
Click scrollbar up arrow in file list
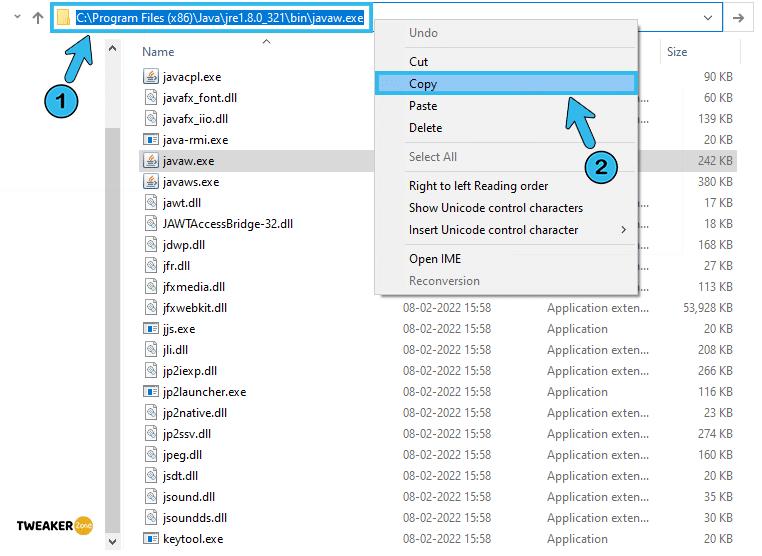coord(112,48)
